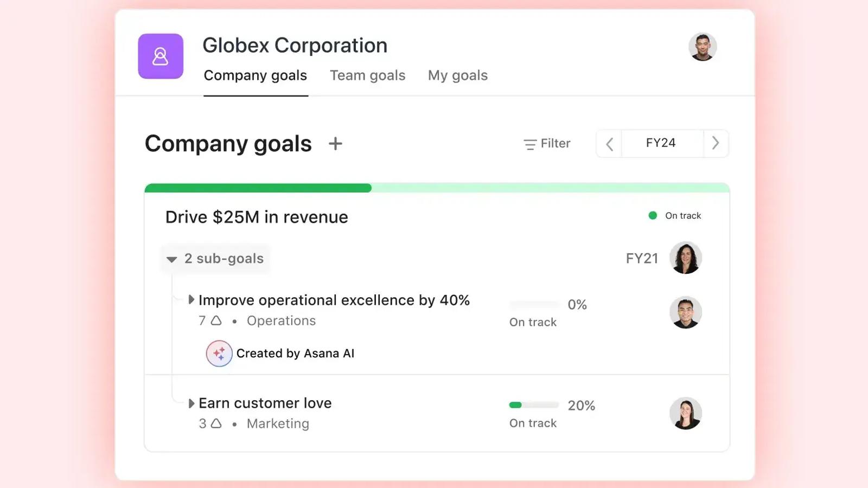Screen dimensions: 868x488
Task: Open the FY24 time period selector
Action: tap(661, 143)
